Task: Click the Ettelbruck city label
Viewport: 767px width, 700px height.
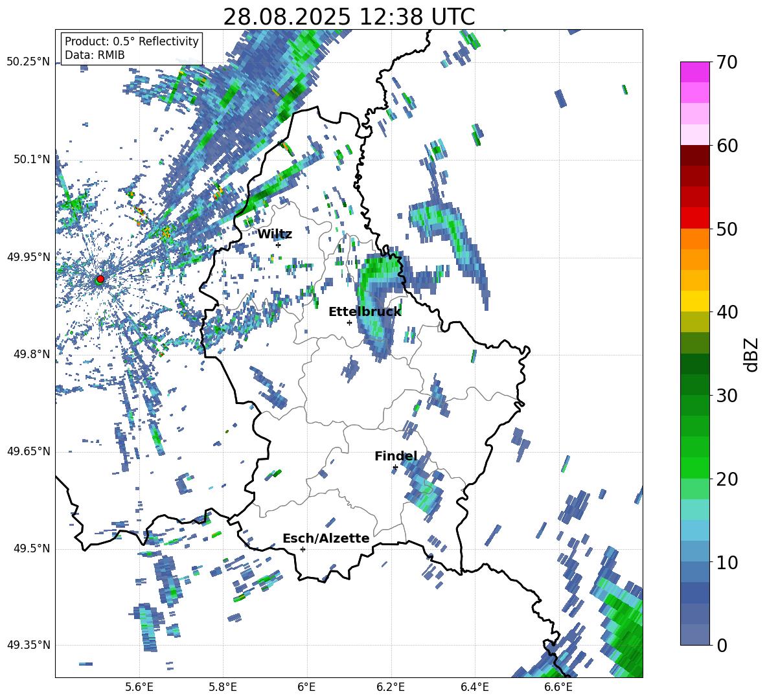Action: click(x=365, y=312)
